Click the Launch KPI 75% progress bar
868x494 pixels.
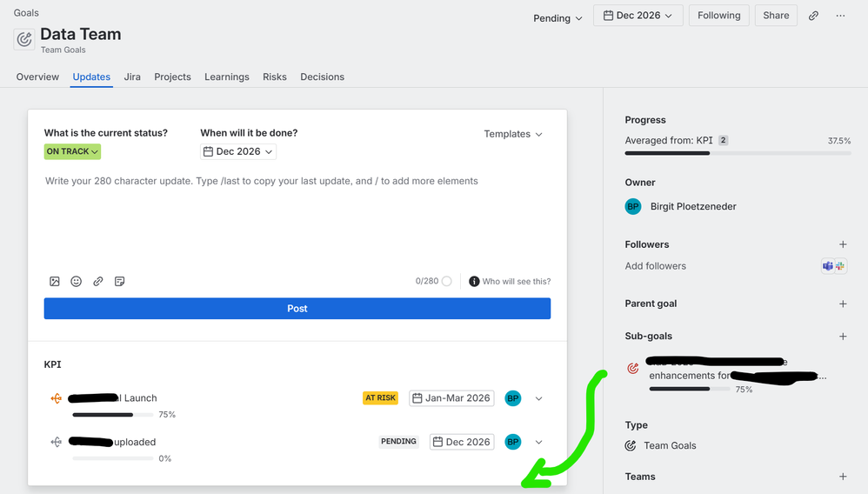113,415
